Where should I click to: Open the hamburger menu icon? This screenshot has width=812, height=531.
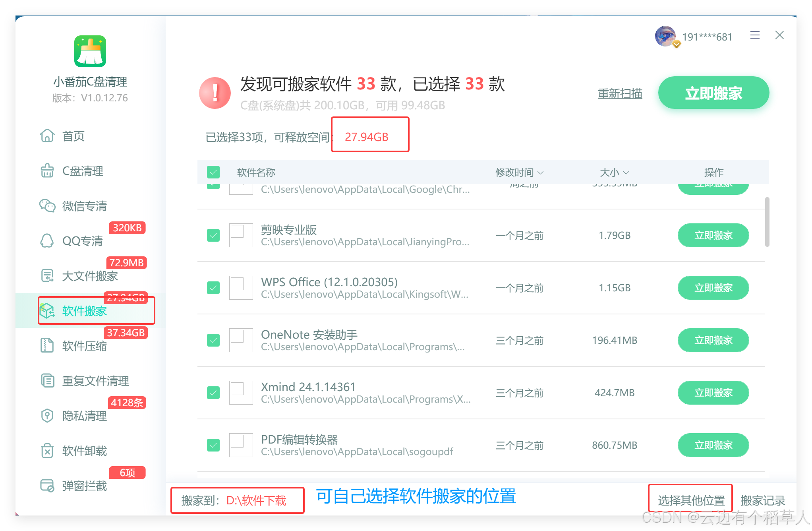coord(755,35)
